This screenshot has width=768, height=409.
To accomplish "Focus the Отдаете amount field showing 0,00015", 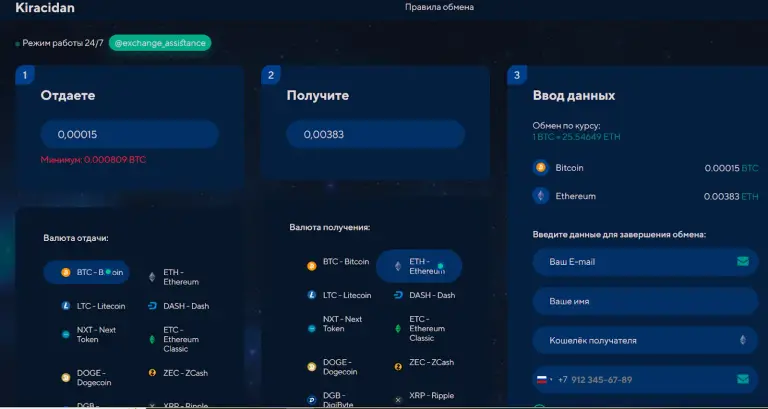I will [129, 134].
